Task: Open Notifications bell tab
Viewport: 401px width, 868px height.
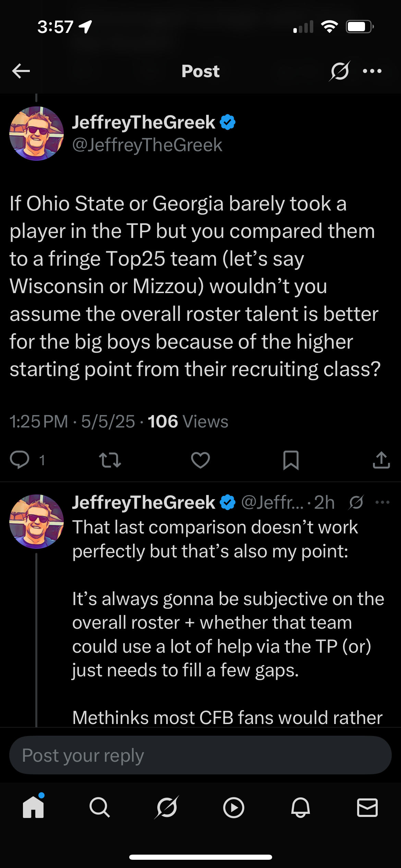Action: 301,807
